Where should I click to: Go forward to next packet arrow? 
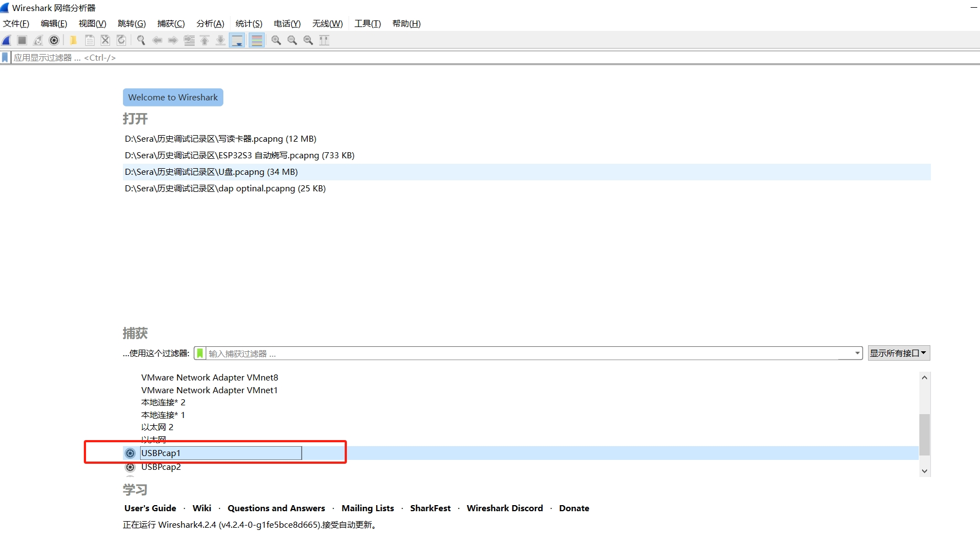[x=173, y=40]
